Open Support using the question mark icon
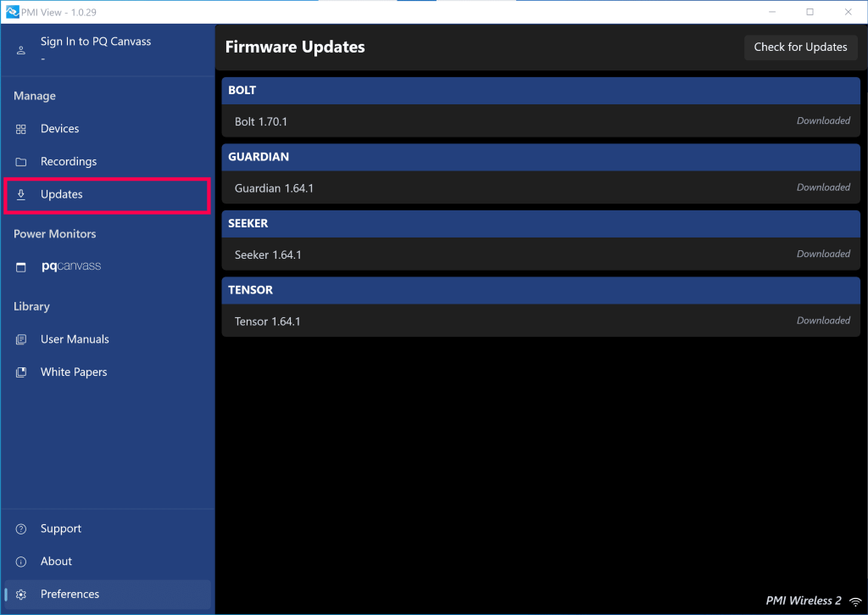868x615 pixels. [x=21, y=528]
